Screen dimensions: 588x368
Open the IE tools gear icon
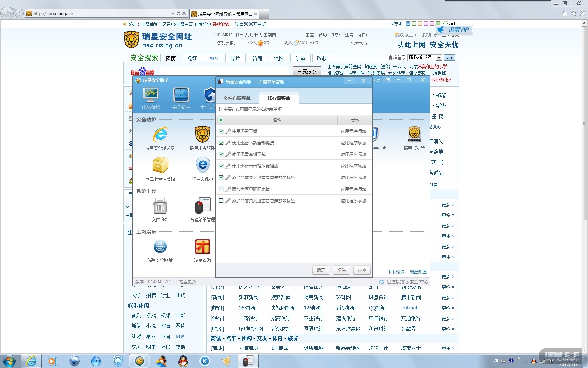(x=582, y=14)
